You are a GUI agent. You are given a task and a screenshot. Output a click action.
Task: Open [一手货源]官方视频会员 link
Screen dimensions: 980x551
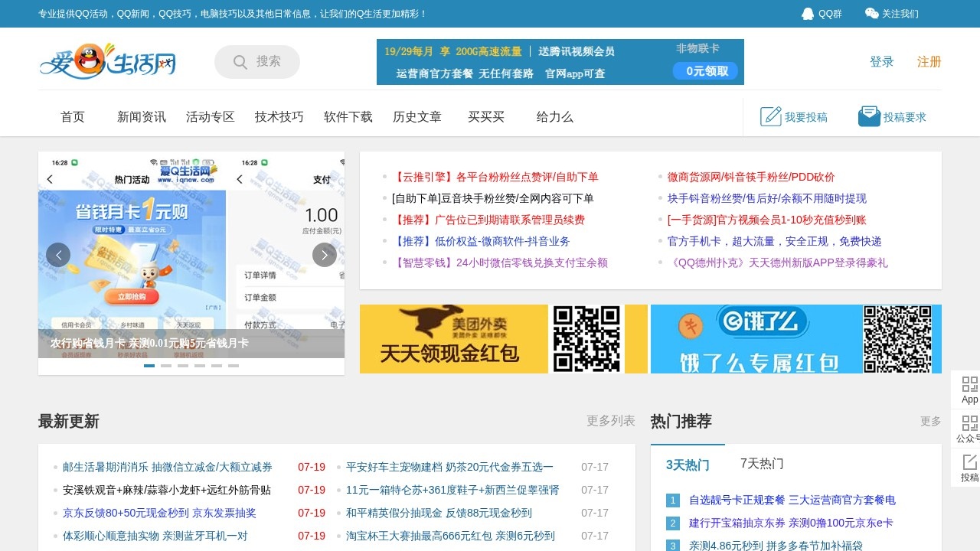(766, 220)
